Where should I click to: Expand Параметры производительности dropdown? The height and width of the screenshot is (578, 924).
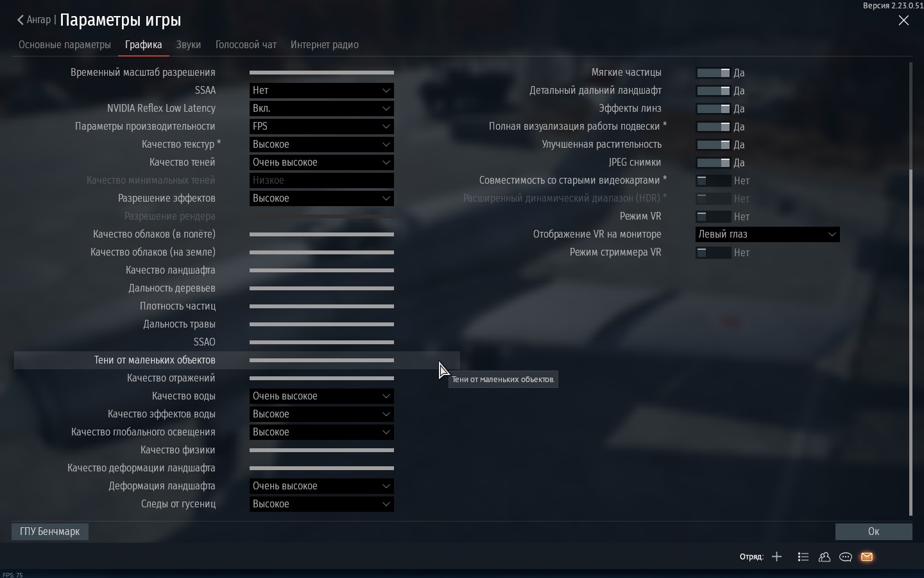click(321, 127)
